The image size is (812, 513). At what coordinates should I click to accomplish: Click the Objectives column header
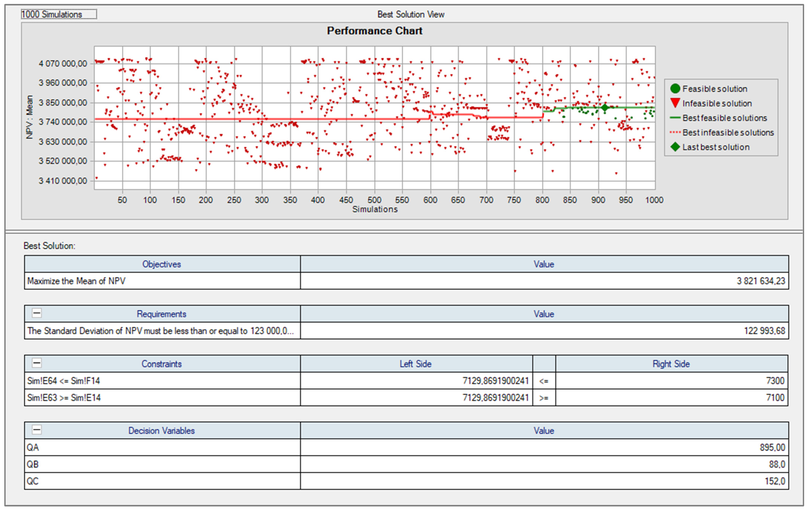click(x=162, y=264)
